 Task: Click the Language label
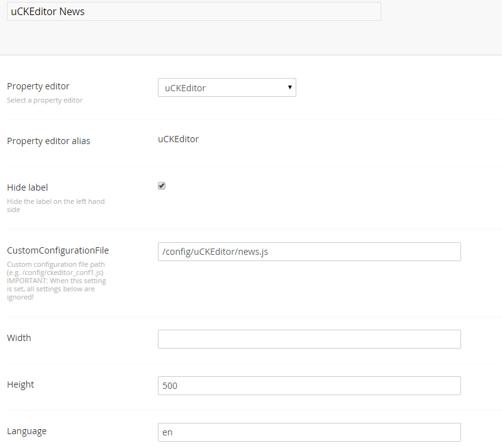(26, 431)
